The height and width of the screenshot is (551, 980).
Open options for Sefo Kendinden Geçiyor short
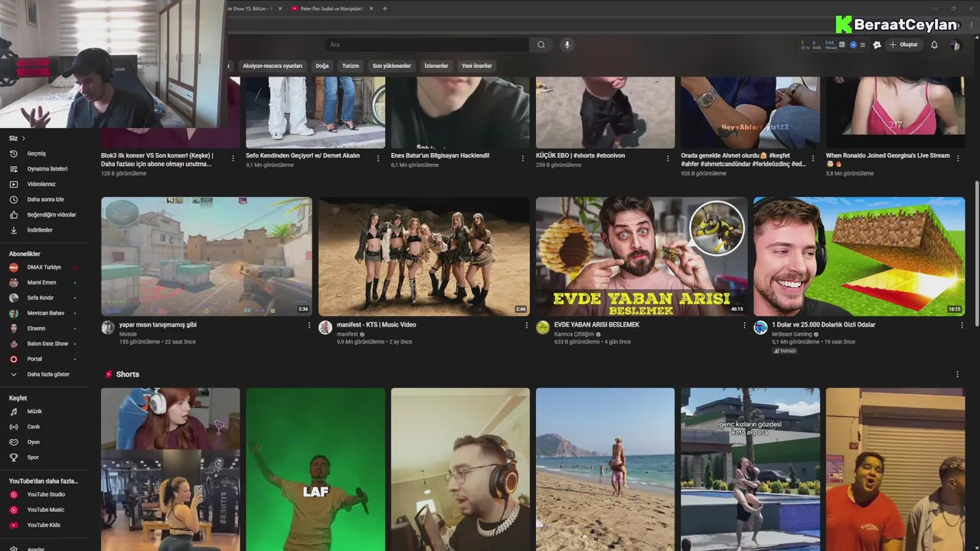pos(377,158)
